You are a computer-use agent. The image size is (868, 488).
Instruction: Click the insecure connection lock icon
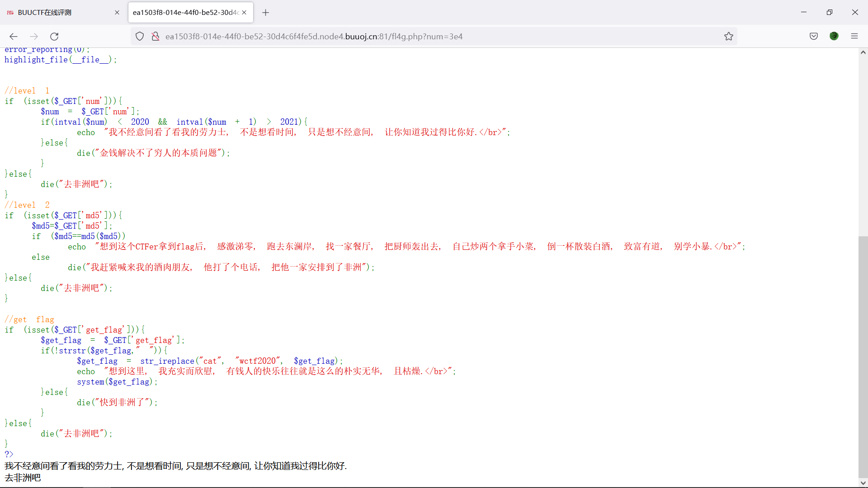tap(156, 37)
